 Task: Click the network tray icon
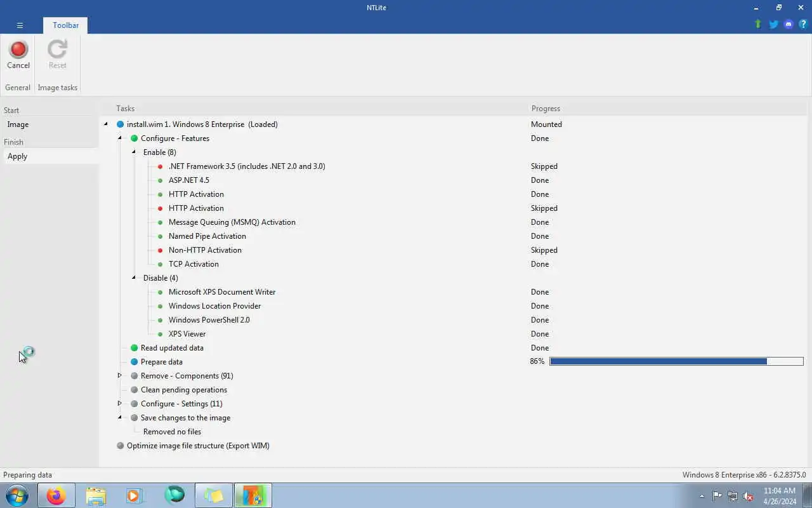point(733,496)
